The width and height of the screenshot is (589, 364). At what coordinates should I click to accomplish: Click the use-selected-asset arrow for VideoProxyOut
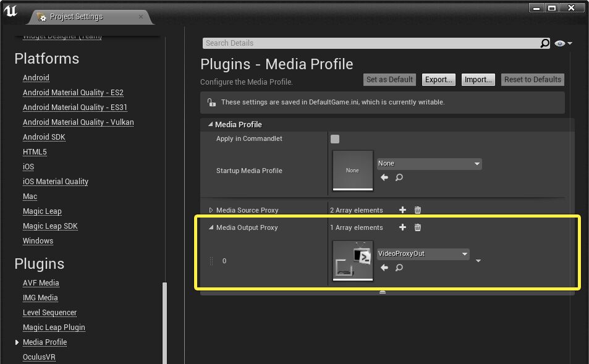coord(383,267)
